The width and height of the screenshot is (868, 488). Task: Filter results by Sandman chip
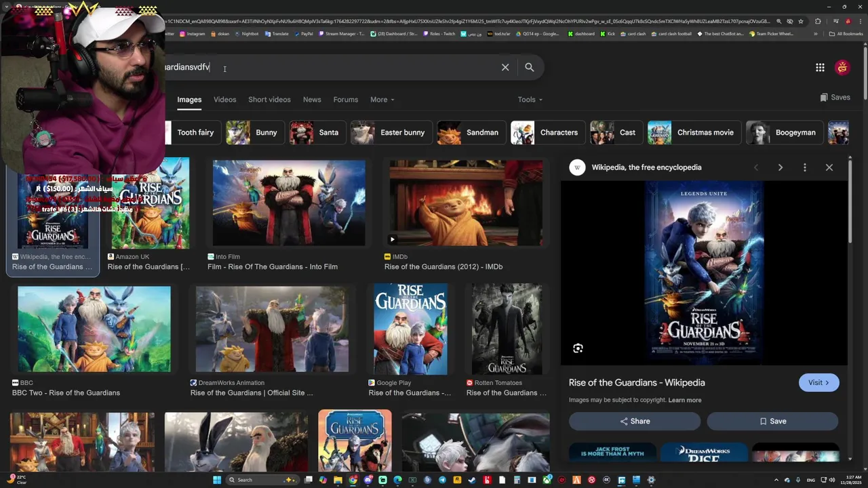471,133
